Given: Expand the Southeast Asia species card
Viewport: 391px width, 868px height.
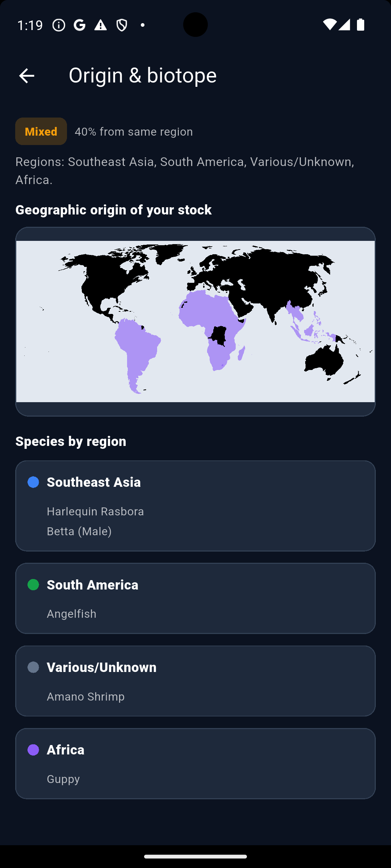Looking at the screenshot, I should (x=195, y=505).
